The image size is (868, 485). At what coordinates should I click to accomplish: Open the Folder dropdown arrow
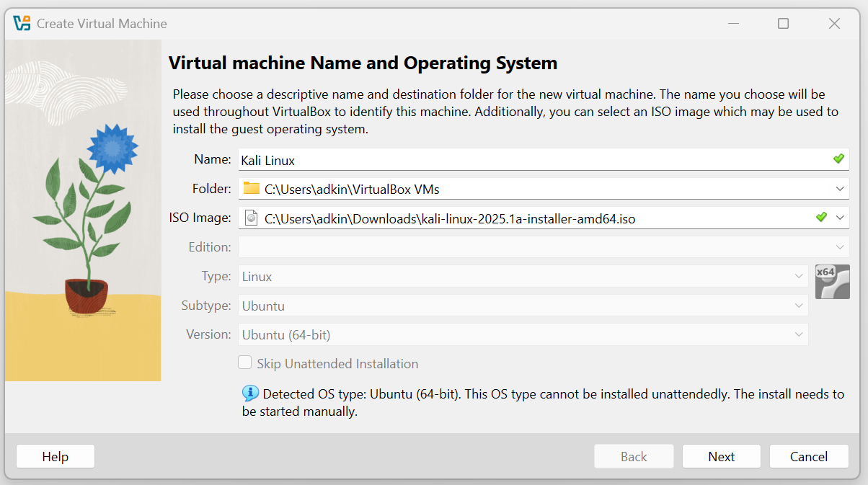pos(840,189)
